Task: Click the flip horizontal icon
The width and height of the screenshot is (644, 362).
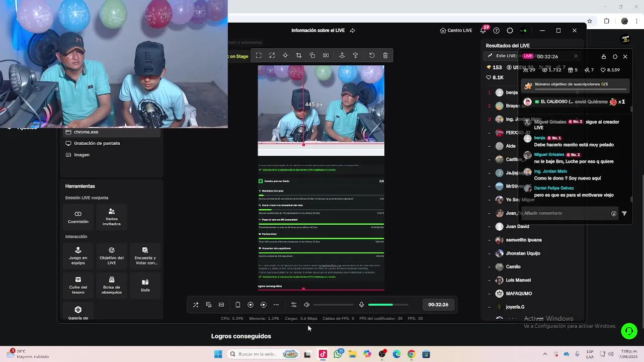Action: click(326, 55)
